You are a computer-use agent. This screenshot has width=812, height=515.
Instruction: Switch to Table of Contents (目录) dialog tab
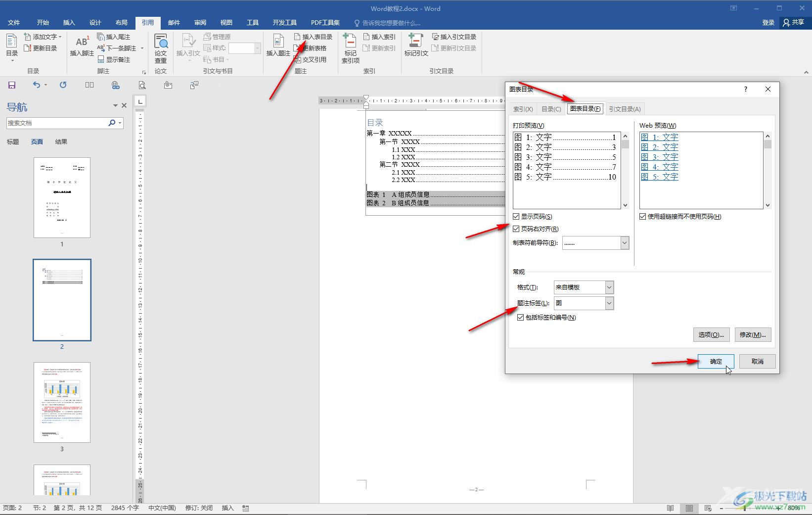point(551,109)
